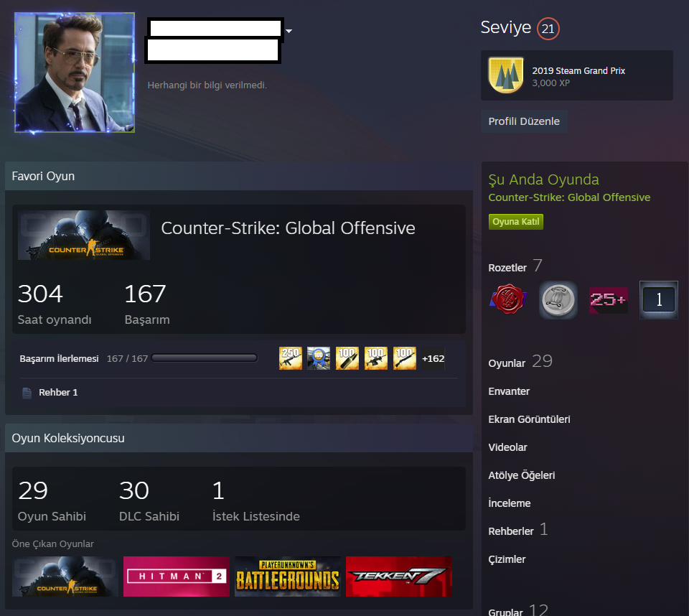The image size is (689, 616).
Task: Open the favorite game CS:GO banner image
Action: point(84,235)
